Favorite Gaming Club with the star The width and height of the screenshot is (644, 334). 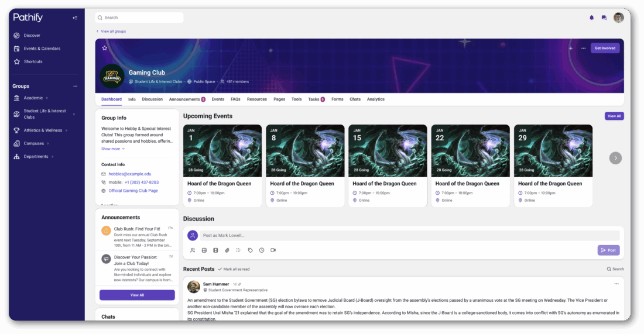click(105, 48)
